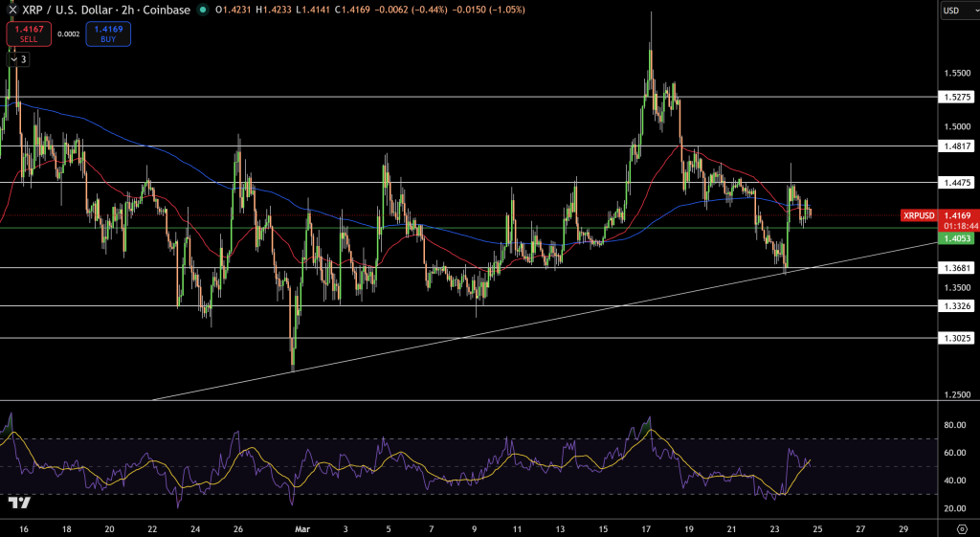Click 1.5000 on the price scale
The image size is (980, 537).
957,126
